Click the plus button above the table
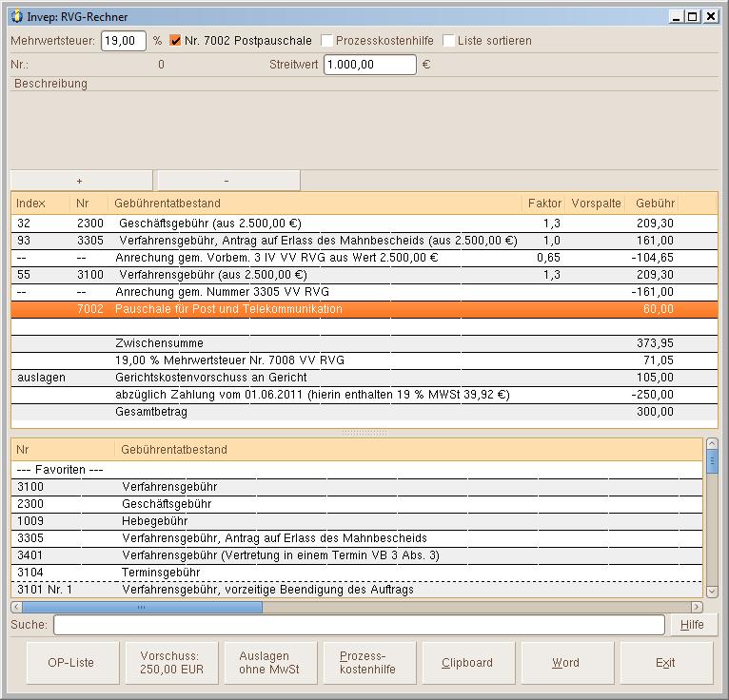729x700 pixels. (x=81, y=181)
